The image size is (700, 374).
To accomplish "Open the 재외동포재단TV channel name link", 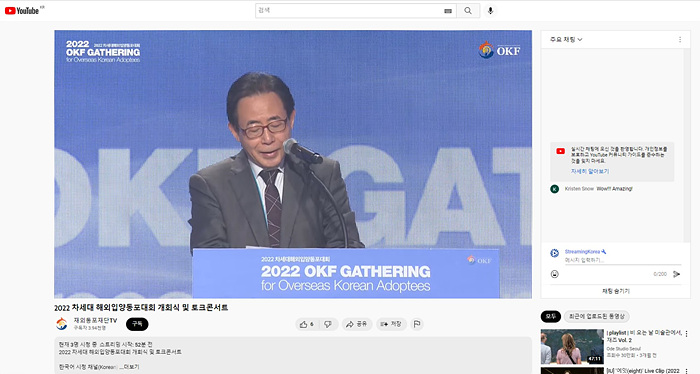I will point(95,320).
